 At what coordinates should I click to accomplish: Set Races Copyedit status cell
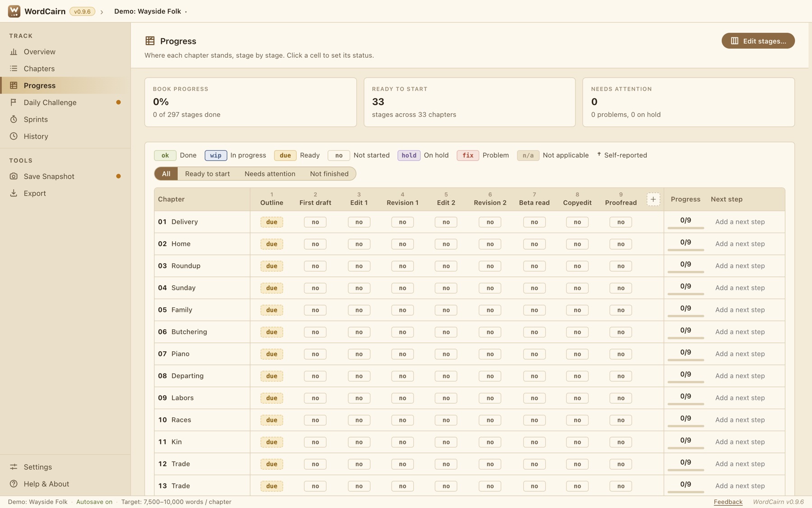click(577, 420)
